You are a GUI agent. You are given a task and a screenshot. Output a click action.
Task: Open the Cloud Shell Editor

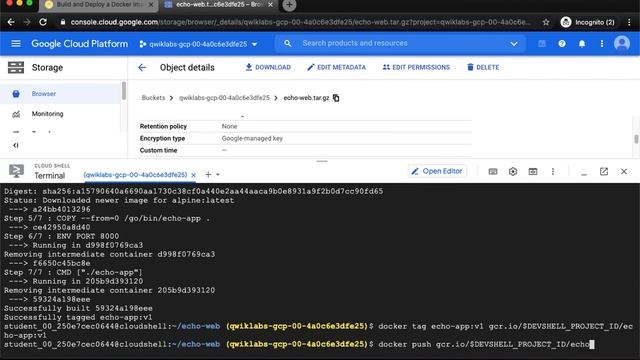437,171
